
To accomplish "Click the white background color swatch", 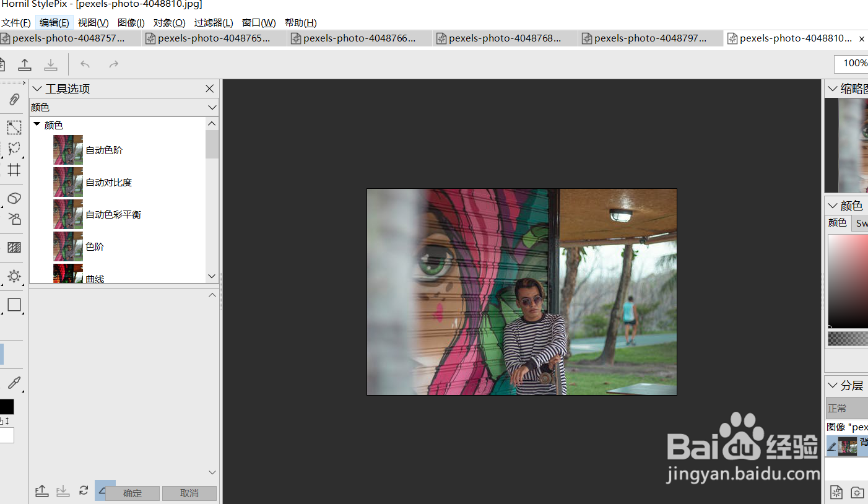I will [6, 435].
